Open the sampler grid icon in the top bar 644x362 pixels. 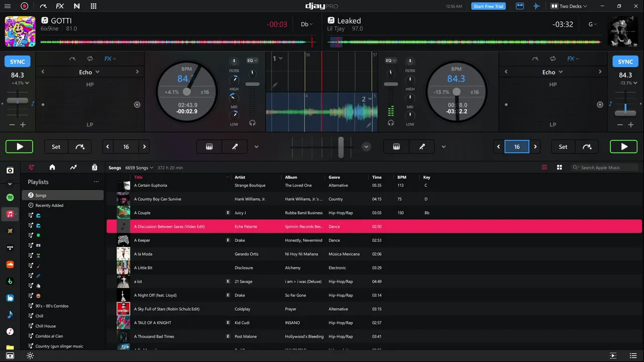click(94, 6)
